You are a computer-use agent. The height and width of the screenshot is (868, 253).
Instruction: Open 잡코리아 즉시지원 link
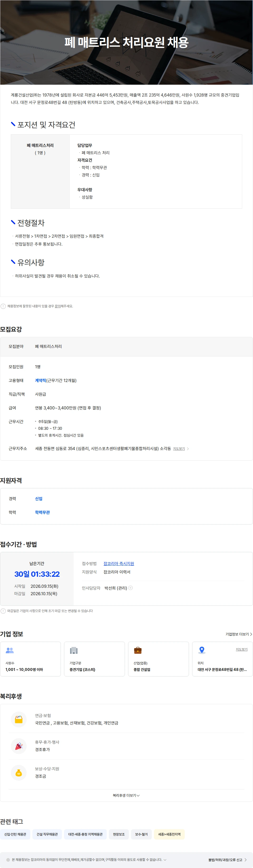point(119,564)
